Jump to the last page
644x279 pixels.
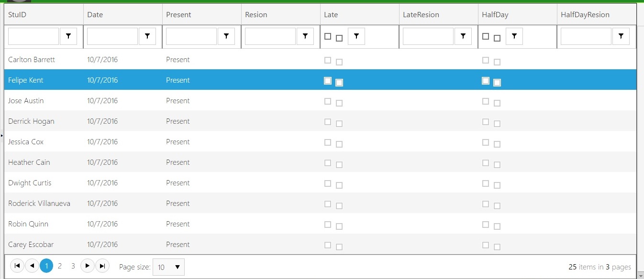click(x=102, y=266)
